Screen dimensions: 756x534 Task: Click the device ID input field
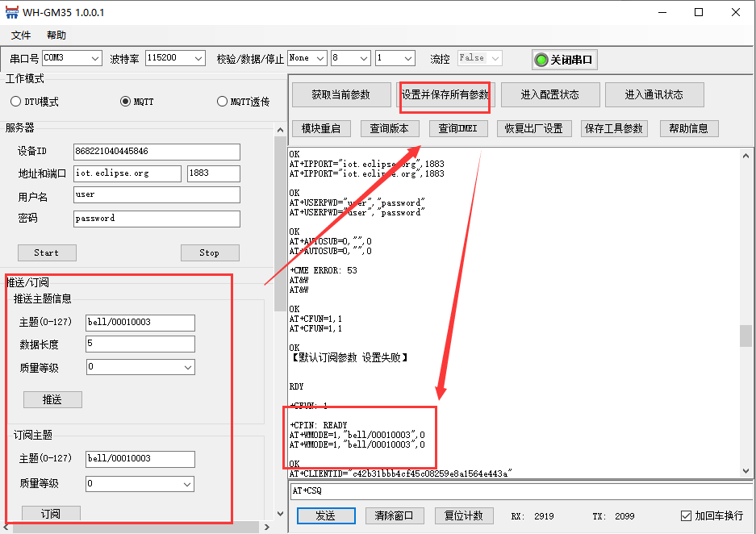click(x=156, y=152)
